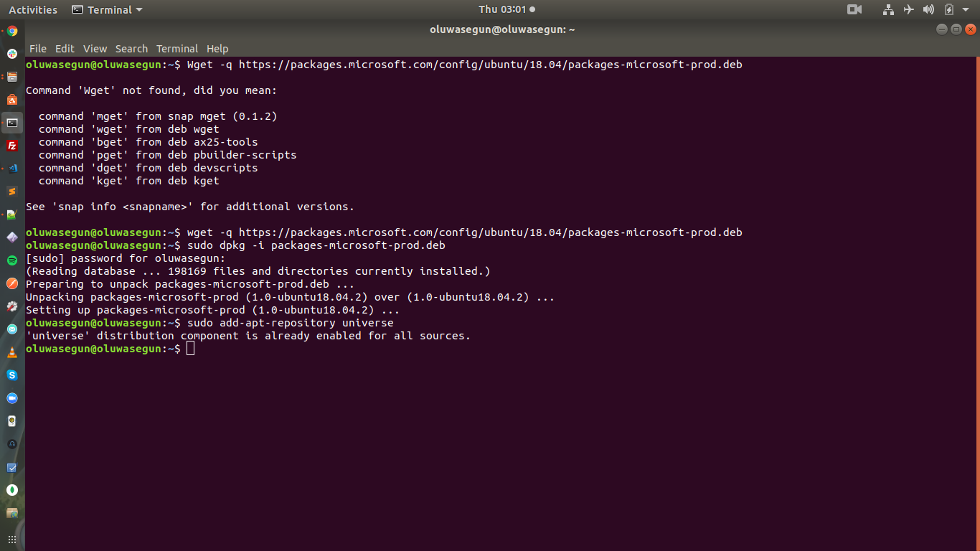Open Slack from the dock
980x551 pixels.
click(x=11, y=54)
